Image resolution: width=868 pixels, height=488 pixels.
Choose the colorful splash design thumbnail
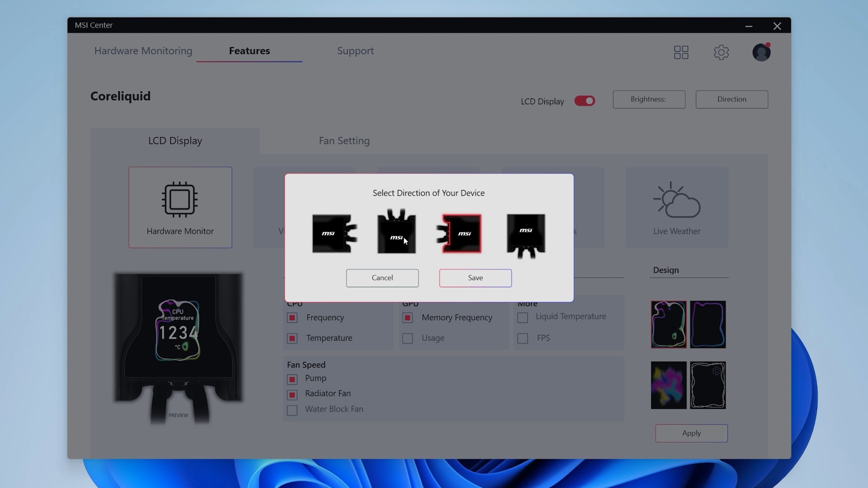pos(668,385)
